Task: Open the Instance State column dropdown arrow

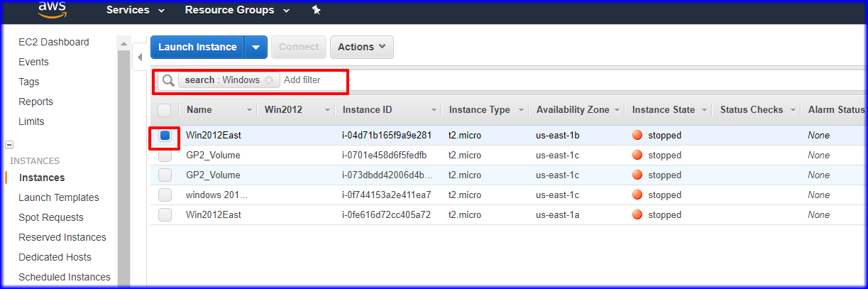Action: 704,110
